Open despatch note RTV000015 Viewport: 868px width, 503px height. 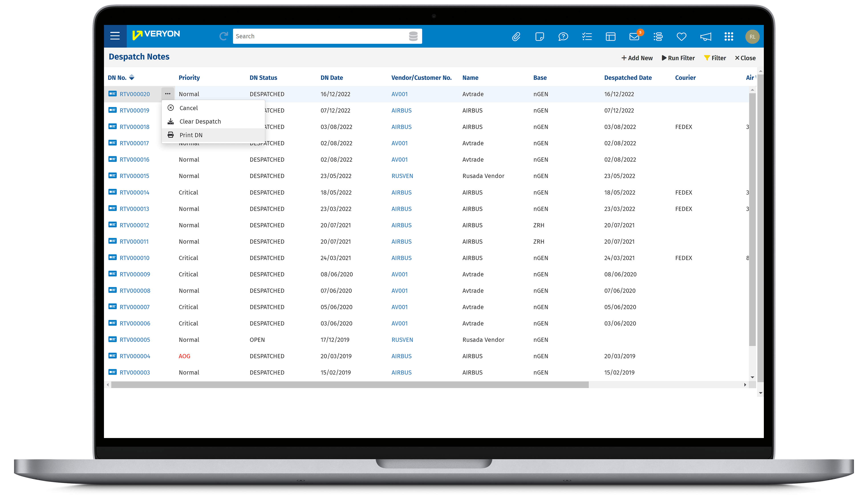pyautogui.click(x=134, y=176)
